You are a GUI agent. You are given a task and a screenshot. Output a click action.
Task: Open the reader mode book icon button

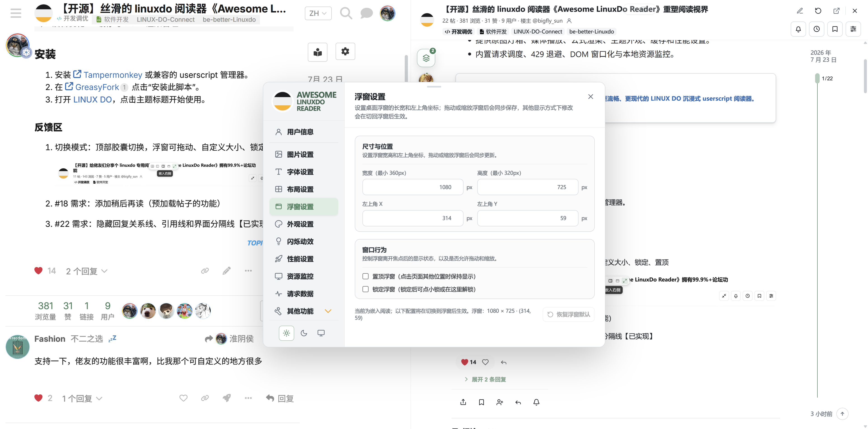click(x=318, y=52)
